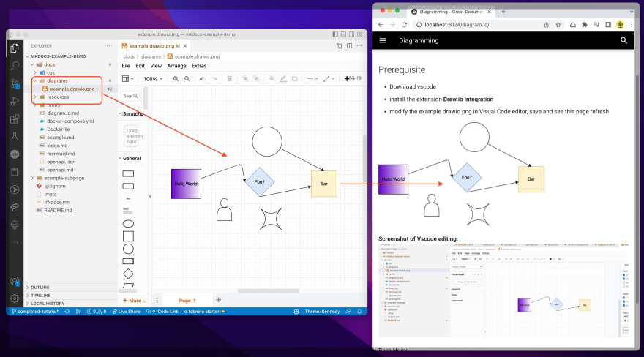Open the Testing flask icon in activity bar
The width and height of the screenshot is (644, 357).
(x=15, y=137)
